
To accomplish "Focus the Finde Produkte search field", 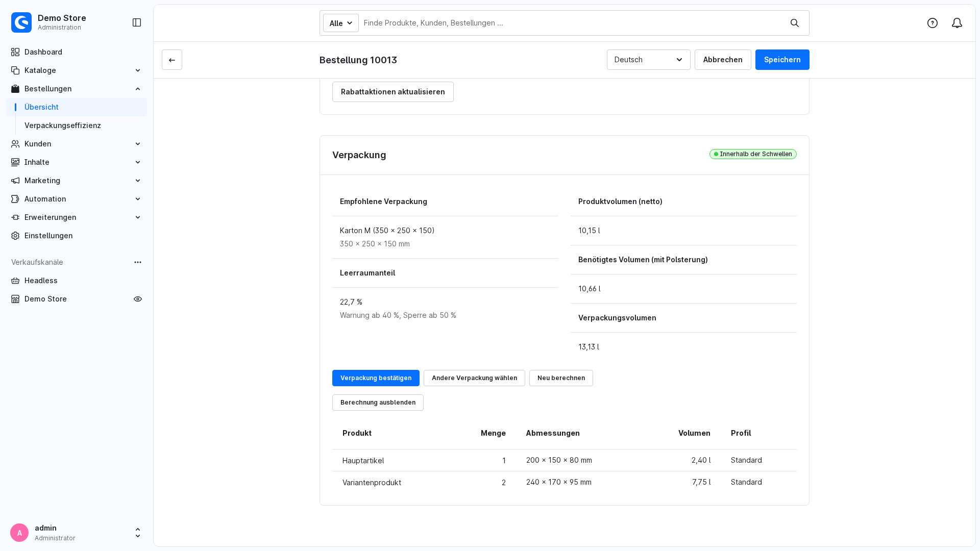I will [572, 23].
